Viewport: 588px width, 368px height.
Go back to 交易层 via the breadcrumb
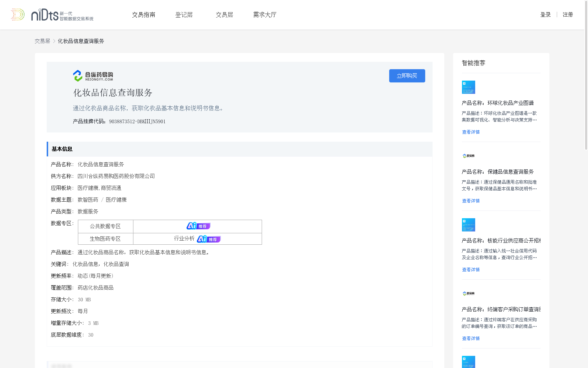coord(42,41)
